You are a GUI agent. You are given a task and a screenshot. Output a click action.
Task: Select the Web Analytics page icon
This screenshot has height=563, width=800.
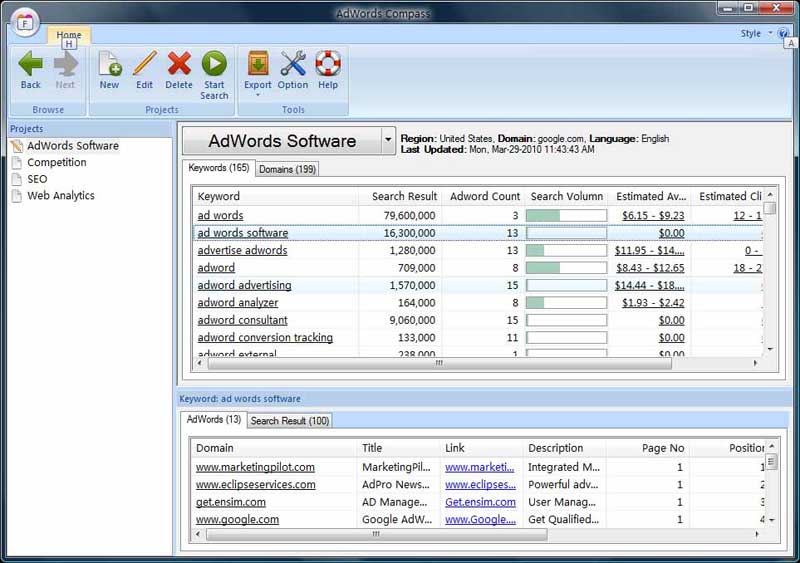pos(17,195)
